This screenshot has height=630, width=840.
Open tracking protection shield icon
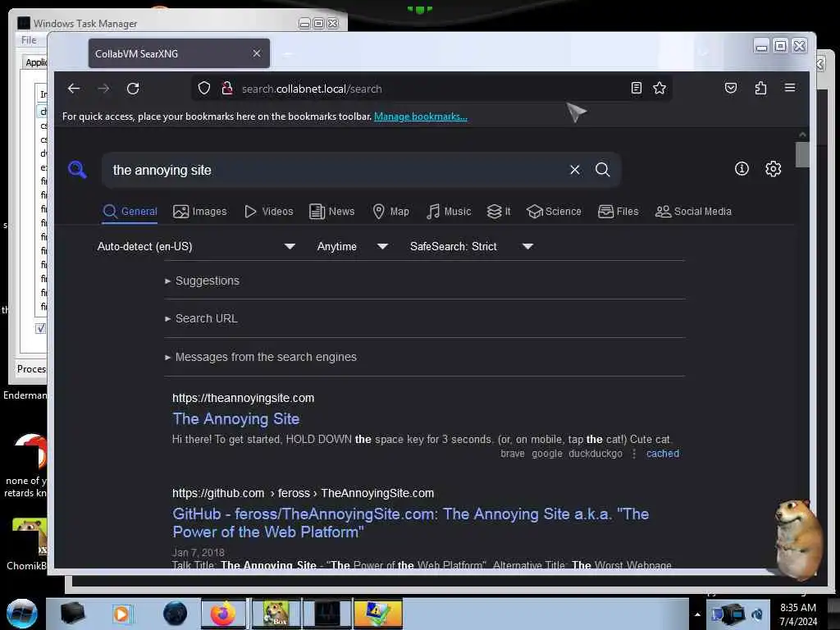click(204, 88)
